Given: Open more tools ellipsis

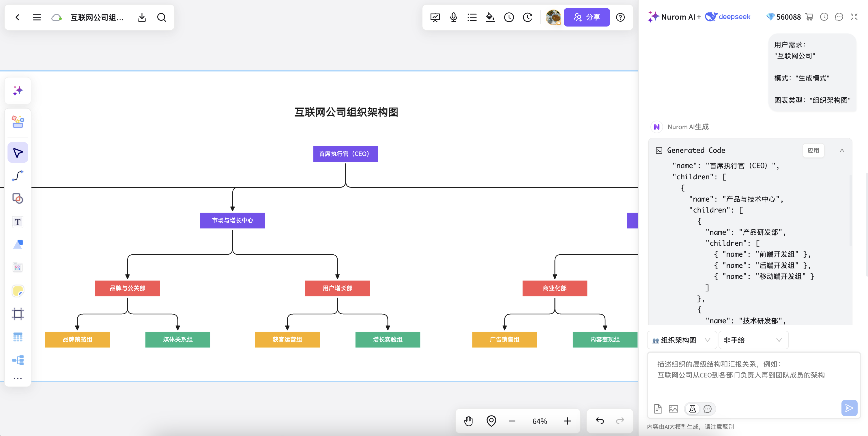Looking at the screenshot, I should [18, 378].
